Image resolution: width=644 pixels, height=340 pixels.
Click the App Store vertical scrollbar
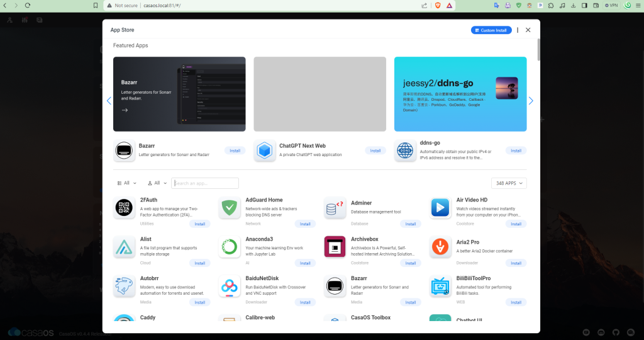point(538,50)
